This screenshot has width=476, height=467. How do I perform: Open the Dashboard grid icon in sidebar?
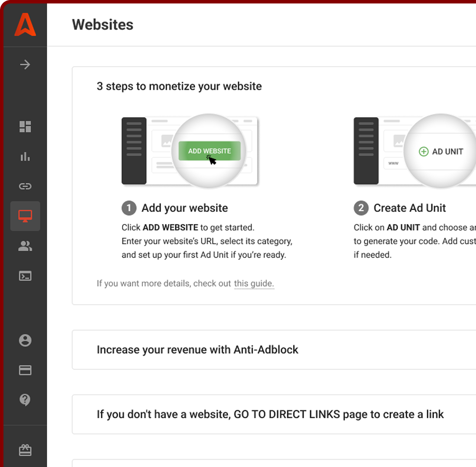click(x=25, y=127)
